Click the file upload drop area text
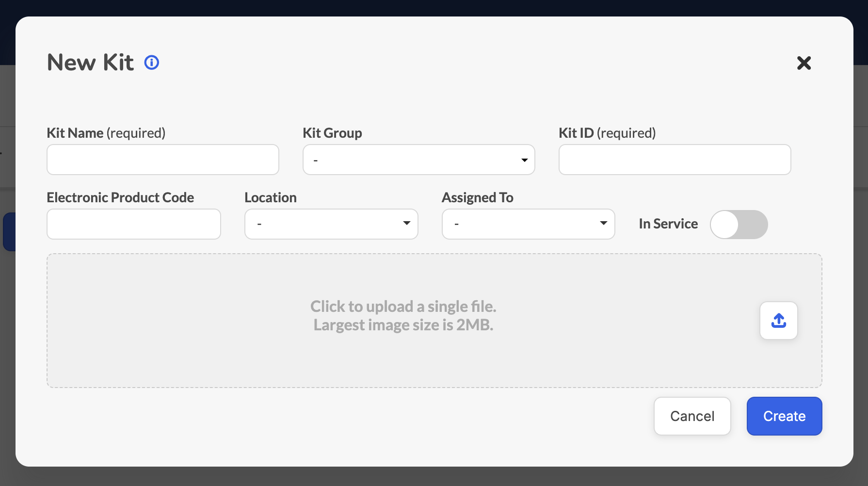868x486 pixels. (403, 316)
